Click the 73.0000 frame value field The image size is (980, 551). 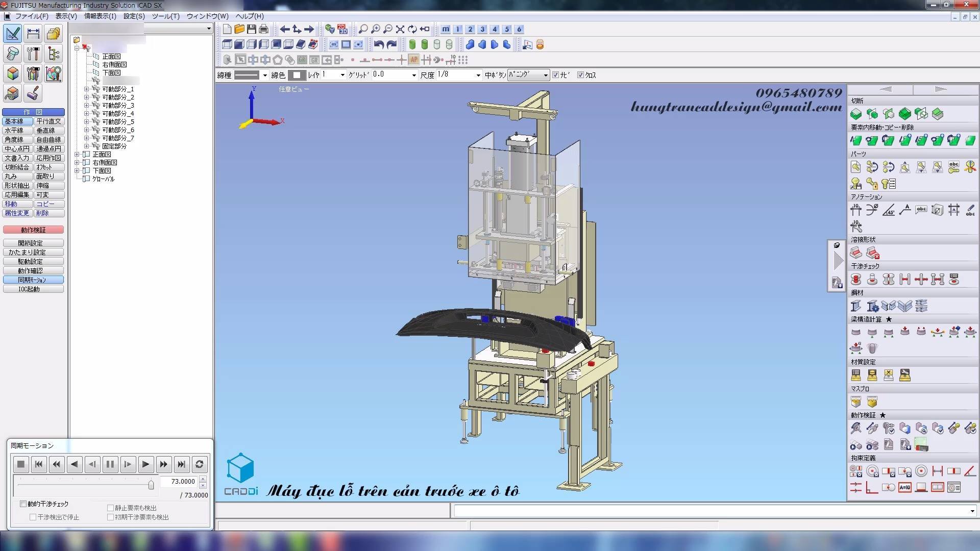pyautogui.click(x=179, y=482)
